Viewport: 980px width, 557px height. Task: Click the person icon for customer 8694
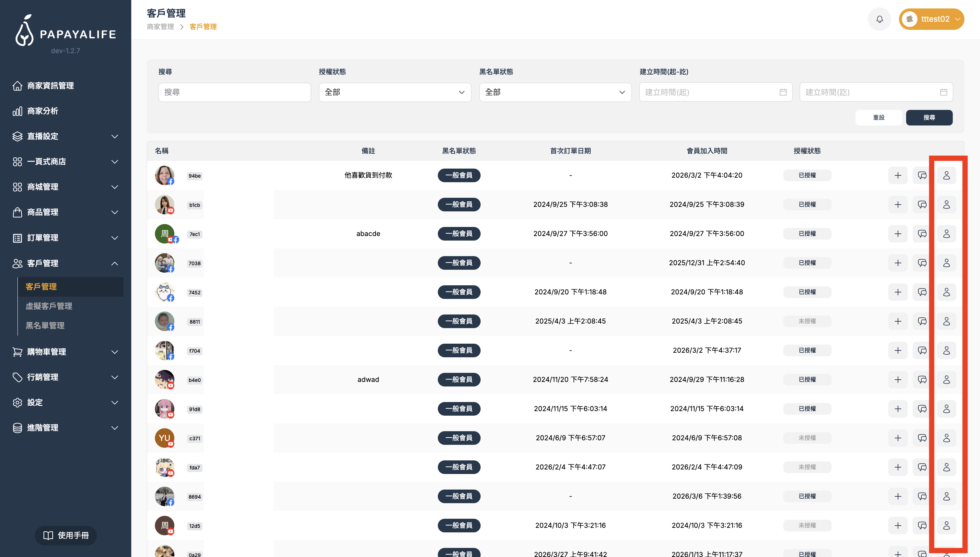[946, 496]
